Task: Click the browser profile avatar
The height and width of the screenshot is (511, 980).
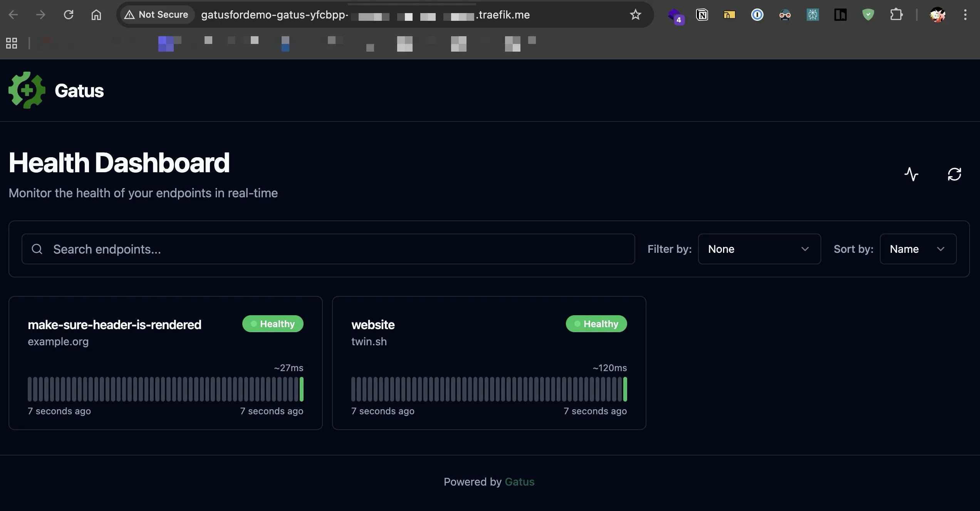Action: tap(938, 15)
